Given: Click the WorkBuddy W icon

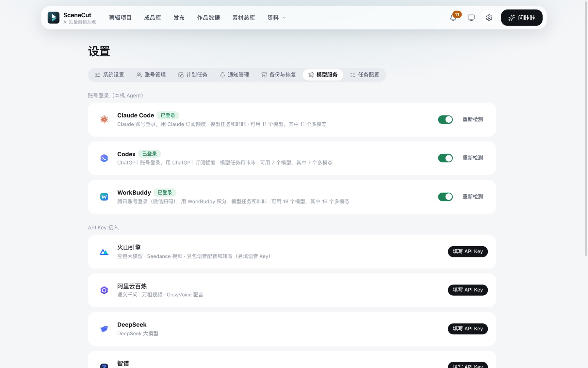Looking at the screenshot, I should pos(104,197).
